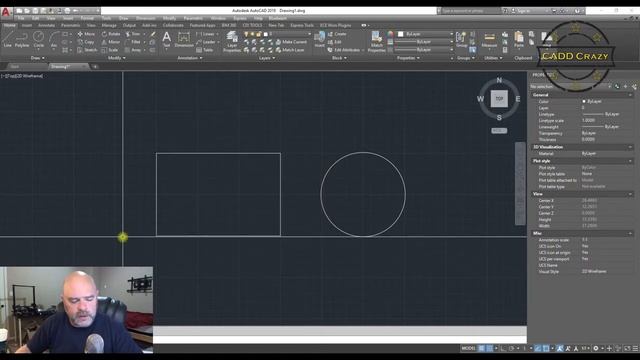This screenshot has height=360, width=640.
Task: Click the TOP face of ViewCube
Action: pos(499,99)
